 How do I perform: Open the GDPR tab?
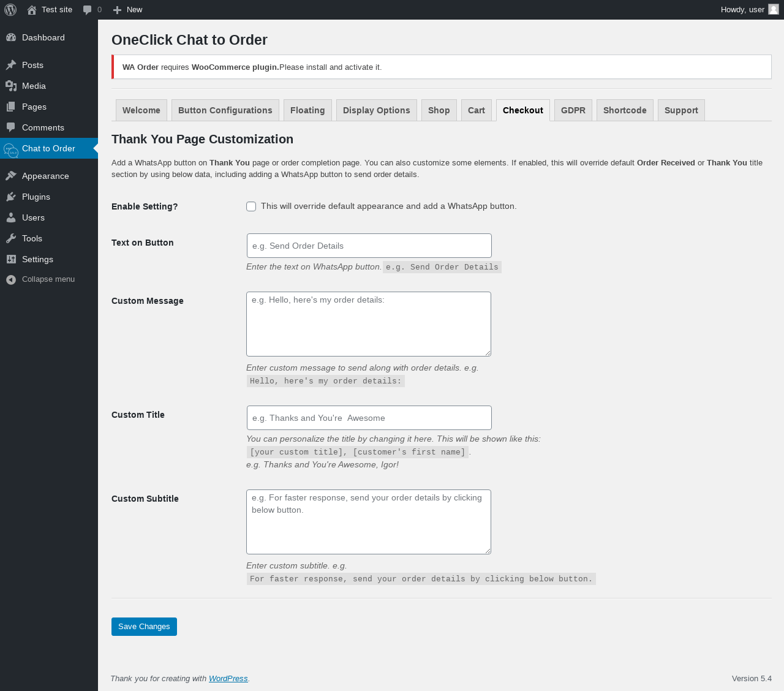pos(573,110)
